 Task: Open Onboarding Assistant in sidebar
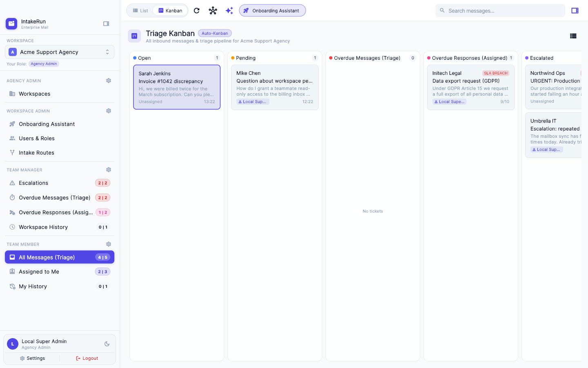click(x=60, y=124)
